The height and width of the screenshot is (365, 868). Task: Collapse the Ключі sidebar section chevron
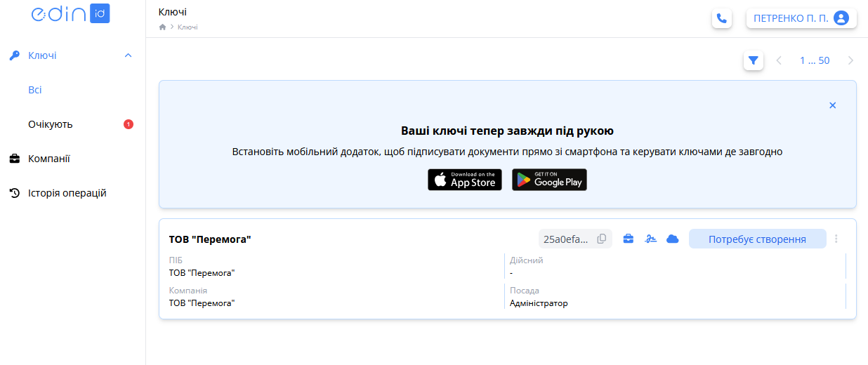128,55
